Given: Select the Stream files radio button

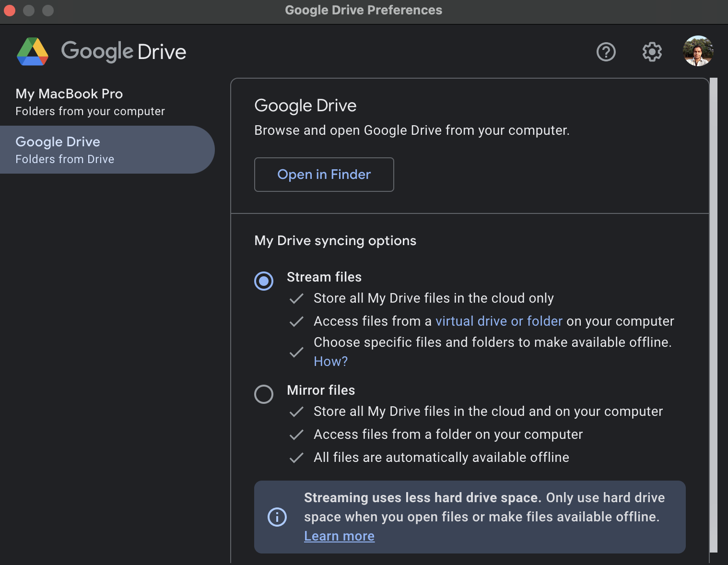Looking at the screenshot, I should click(x=264, y=281).
